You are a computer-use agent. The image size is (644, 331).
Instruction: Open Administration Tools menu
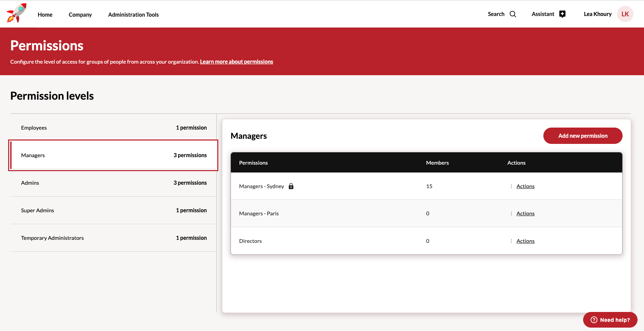pyautogui.click(x=133, y=15)
